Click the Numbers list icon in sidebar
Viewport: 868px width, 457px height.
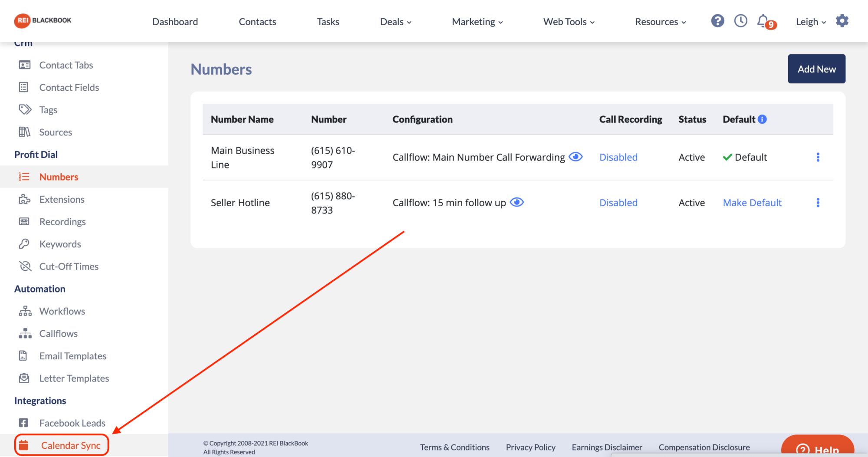coord(24,177)
